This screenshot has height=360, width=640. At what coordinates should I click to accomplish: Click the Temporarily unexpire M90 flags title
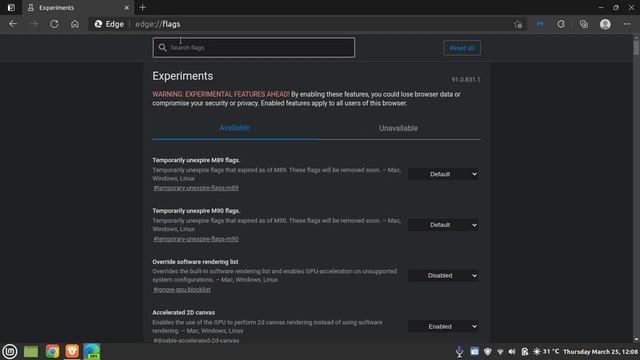(196, 211)
